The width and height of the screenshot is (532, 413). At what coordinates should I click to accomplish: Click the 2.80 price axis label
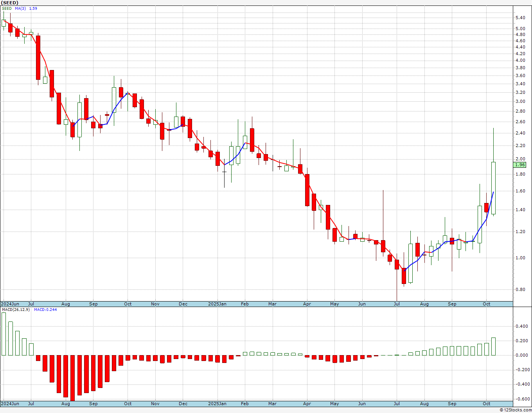point(520,111)
